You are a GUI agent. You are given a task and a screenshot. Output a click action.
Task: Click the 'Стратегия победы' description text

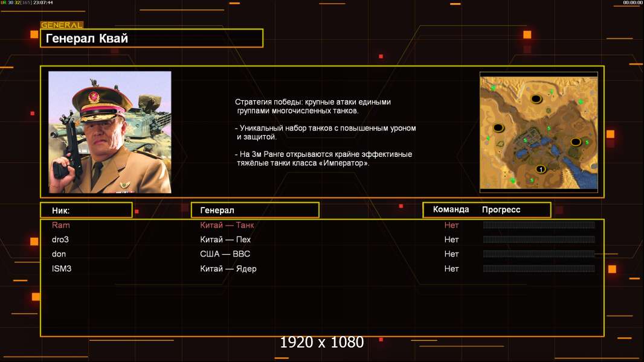[313, 106]
